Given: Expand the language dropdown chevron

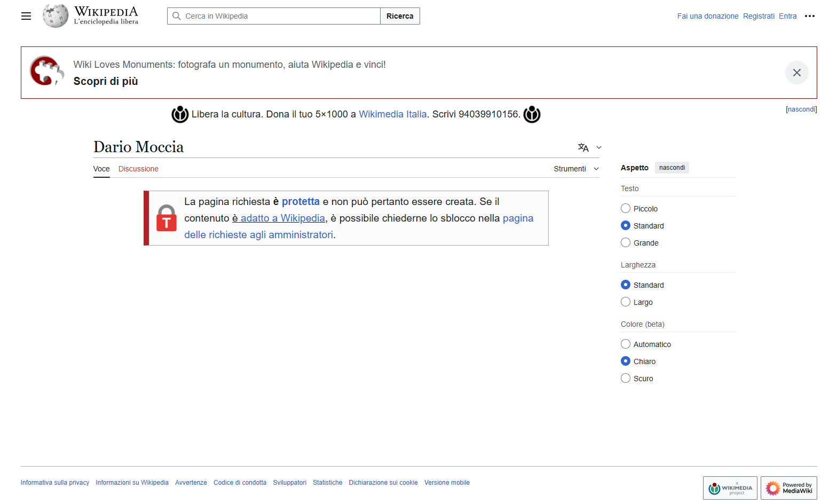Looking at the screenshot, I should tap(599, 147).
